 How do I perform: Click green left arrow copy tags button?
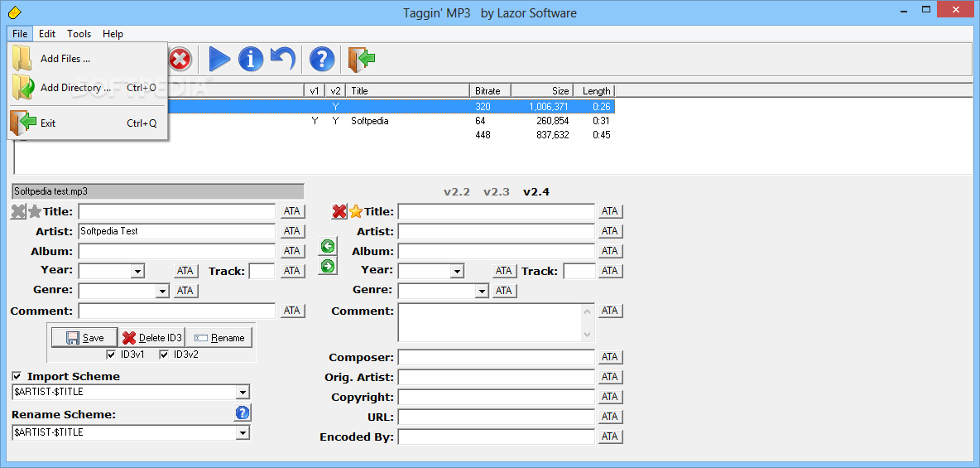328,247
